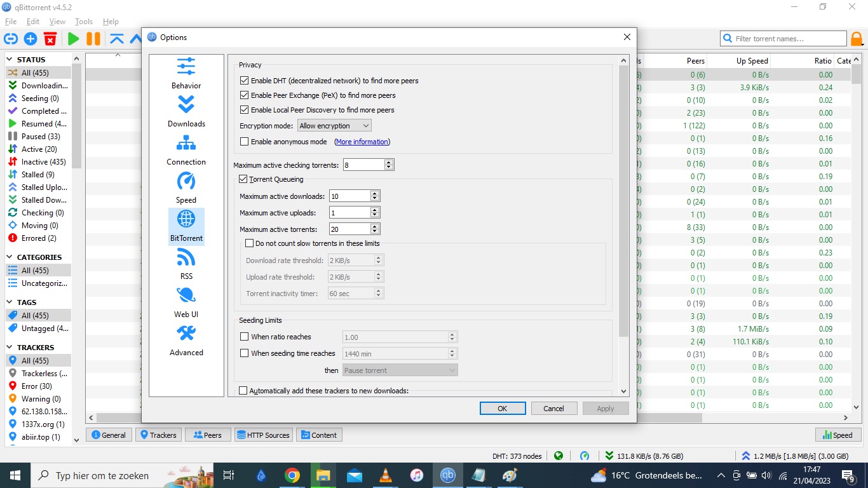This screenshot has width=868, height=488.
Task: Open Google Chrome from the taskbar
Action: tap(292, 475)
